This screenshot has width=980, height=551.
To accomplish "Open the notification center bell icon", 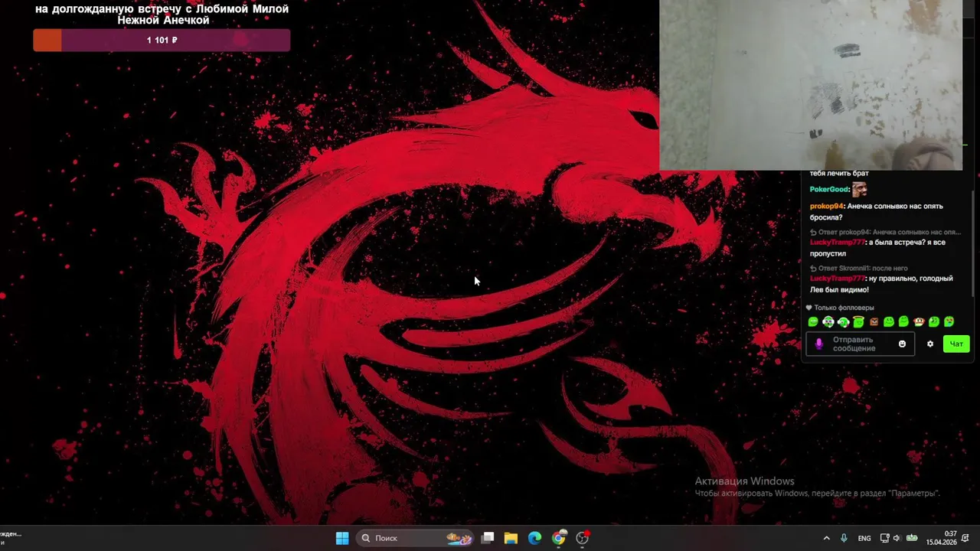I will click(966, 538).
